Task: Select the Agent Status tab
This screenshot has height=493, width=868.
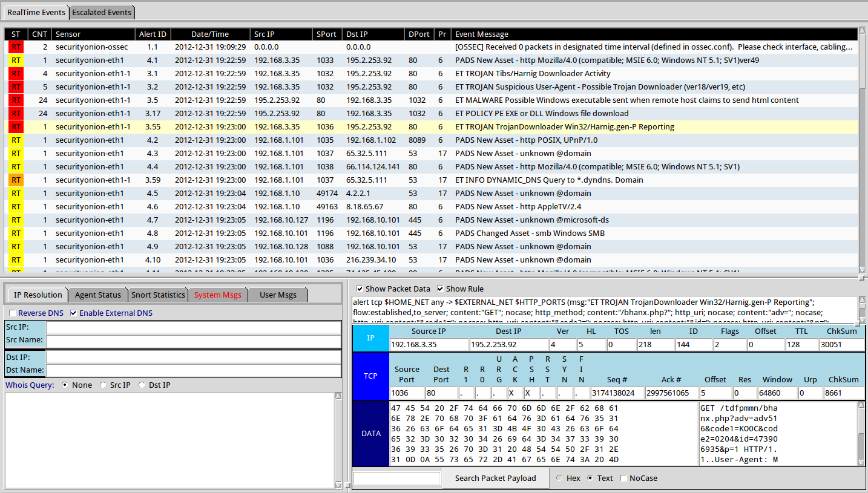Action: pyautogui.click(x=98, y=295)
